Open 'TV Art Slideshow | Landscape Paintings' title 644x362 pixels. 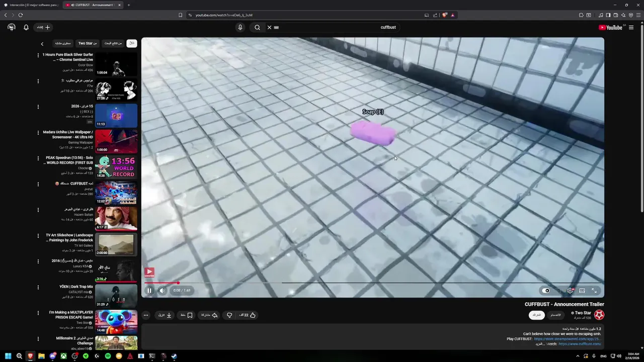pyautogui.click(x=69, y=237)
